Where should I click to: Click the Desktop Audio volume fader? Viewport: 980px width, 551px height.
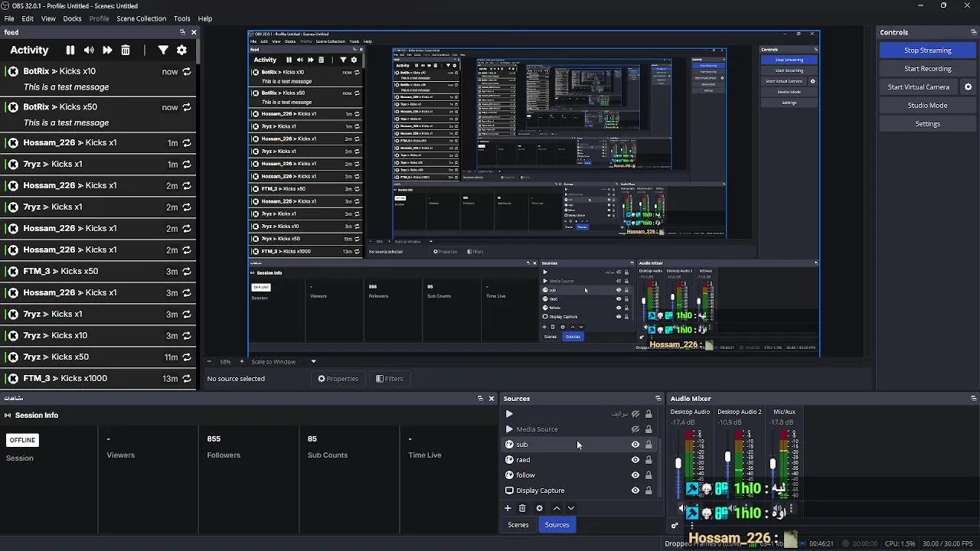678,463
